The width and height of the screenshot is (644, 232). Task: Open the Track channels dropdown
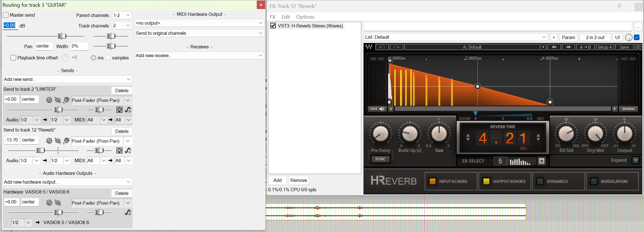[122, 26]
